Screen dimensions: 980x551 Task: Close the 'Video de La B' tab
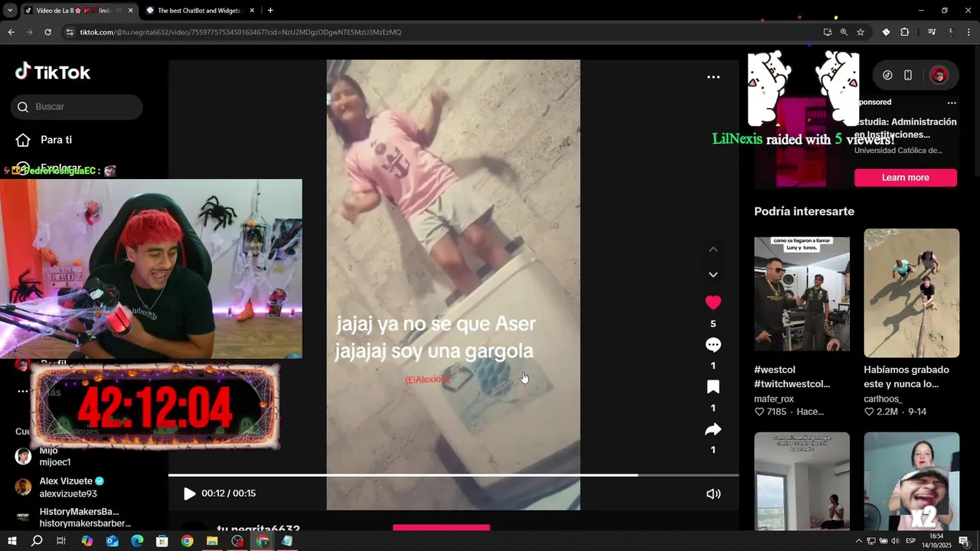point(130,11)
